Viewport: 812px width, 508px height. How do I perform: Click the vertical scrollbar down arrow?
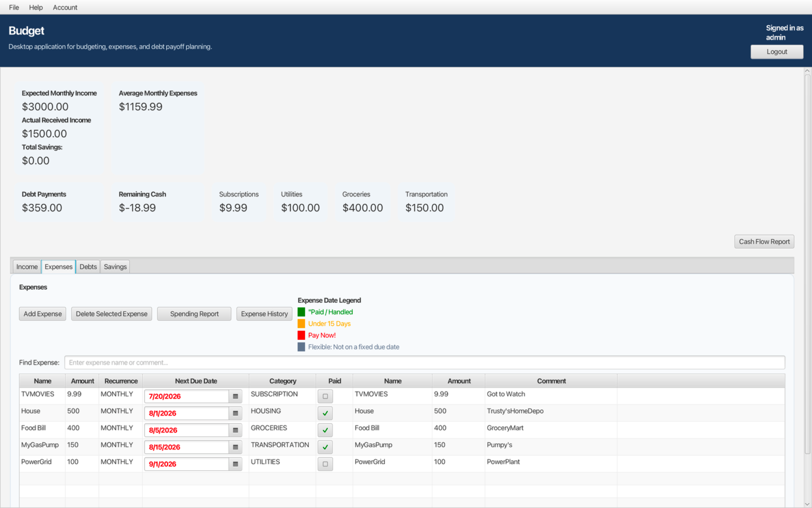pyautogui.click(x=807, y=504)
